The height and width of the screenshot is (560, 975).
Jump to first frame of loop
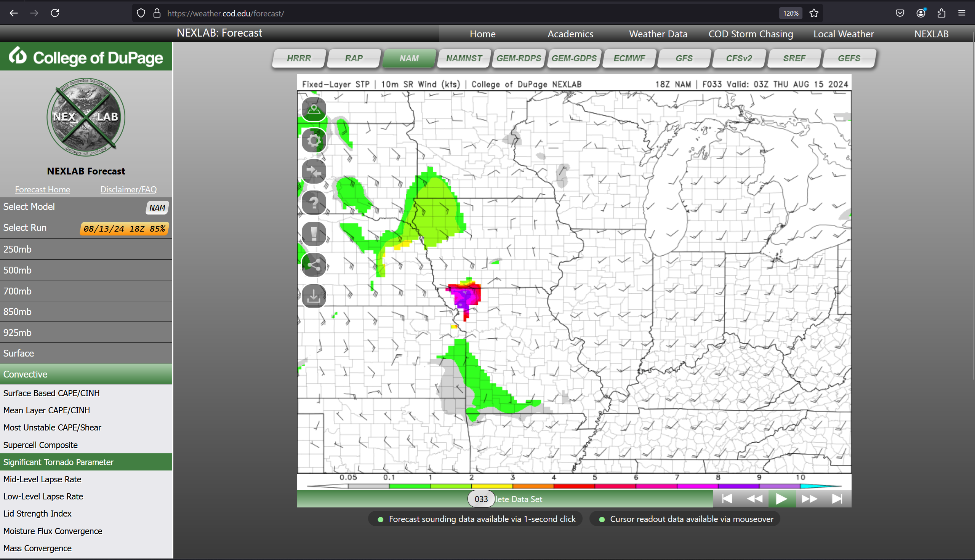tap(727, 499)
